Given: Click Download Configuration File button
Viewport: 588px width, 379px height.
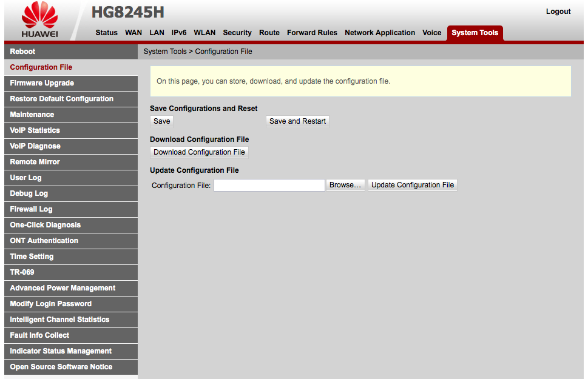Looking at the screenshot, I should coord(199,152).
